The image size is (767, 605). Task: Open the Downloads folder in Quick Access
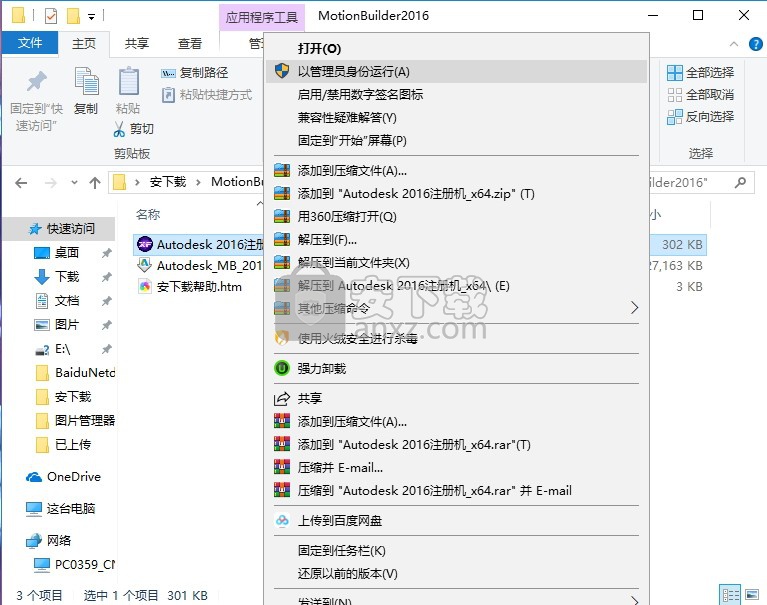66,276
